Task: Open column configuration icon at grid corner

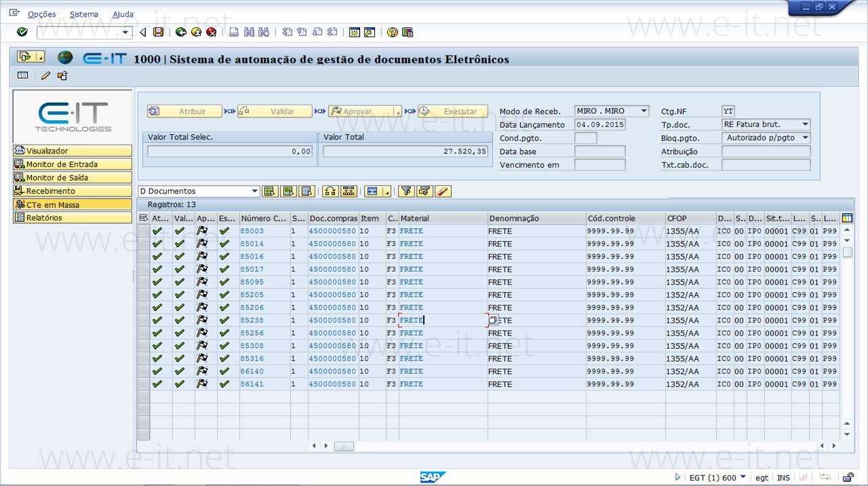Action: pyautogui.click(x=847, y=218)
